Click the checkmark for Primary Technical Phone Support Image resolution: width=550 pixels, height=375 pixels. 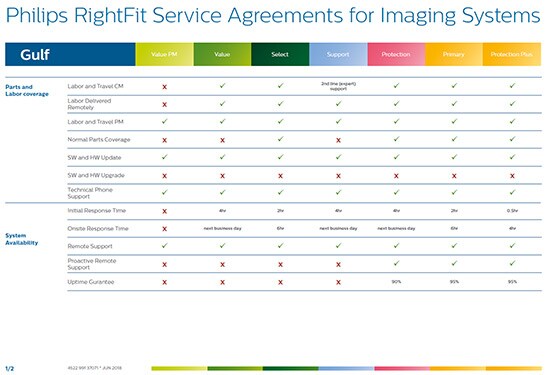pyautogui.click(x=454, y=192)
